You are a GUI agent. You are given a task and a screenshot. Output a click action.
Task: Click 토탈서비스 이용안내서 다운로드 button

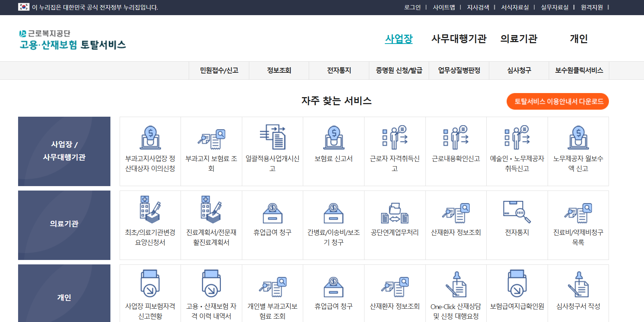coord(558,102)
